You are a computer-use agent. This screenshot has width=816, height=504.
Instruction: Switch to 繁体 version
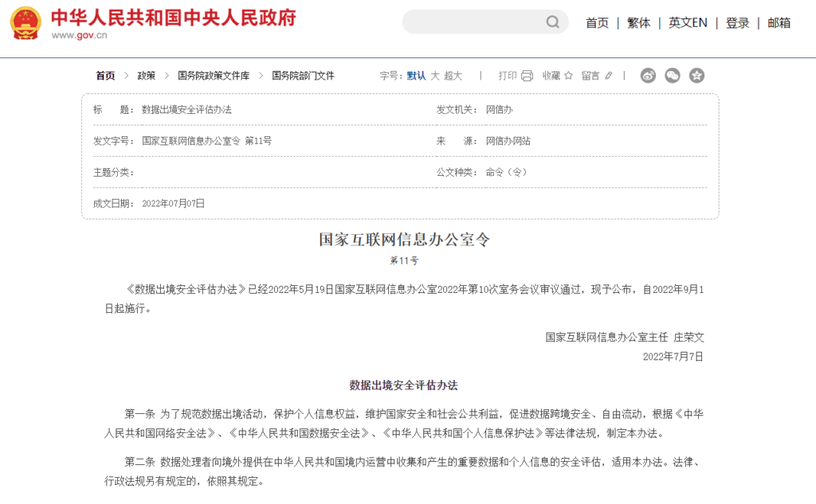click(638, 23)
